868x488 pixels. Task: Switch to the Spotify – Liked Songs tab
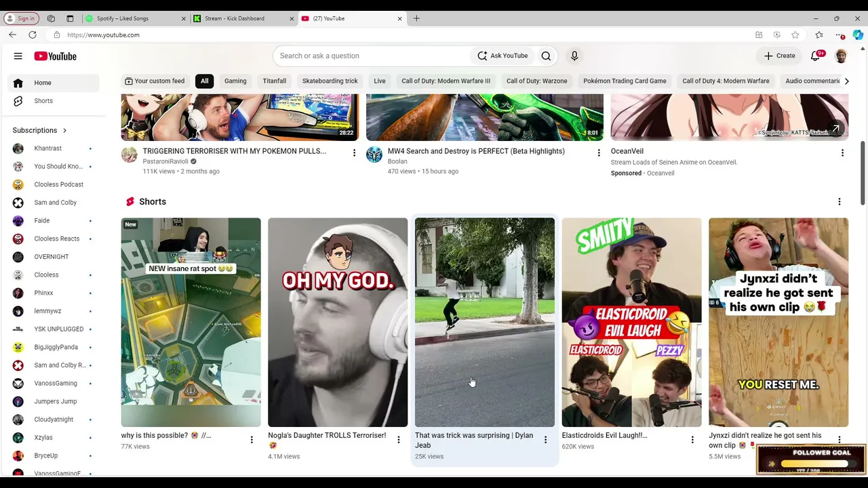pyautogui.click(x=135, y=18)
